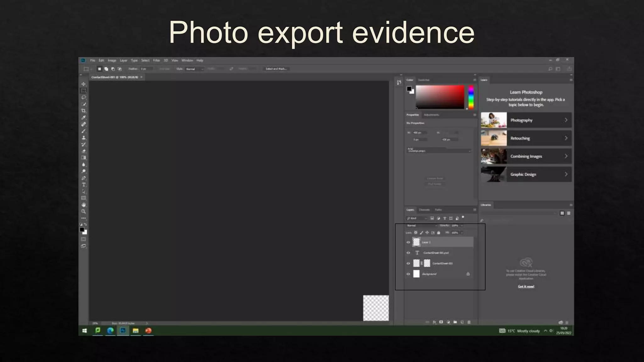Switch to the Channels tab
644x362 pixels.
pyautogui.click(x=424, y=210)
